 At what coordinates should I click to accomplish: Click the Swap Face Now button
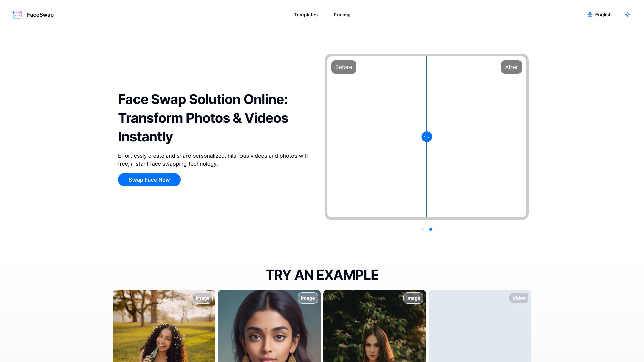149,179
